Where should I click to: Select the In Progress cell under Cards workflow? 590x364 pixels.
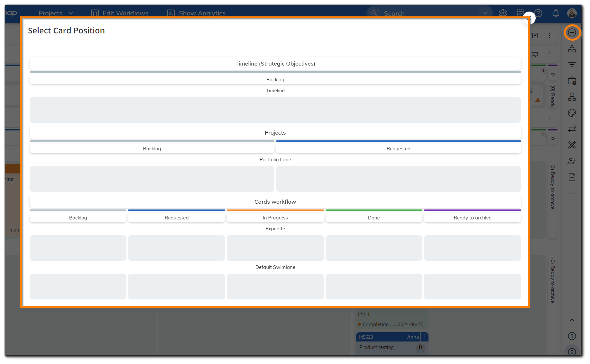pyautogui.click(x=275, y=218)
